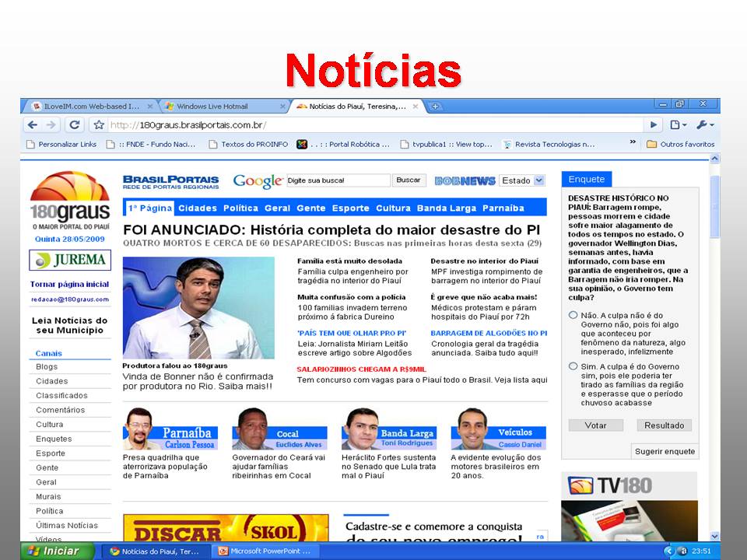Screen dimensions: 747x560
Task: Click the BOBNEWS logo
Action: point(465,181)
